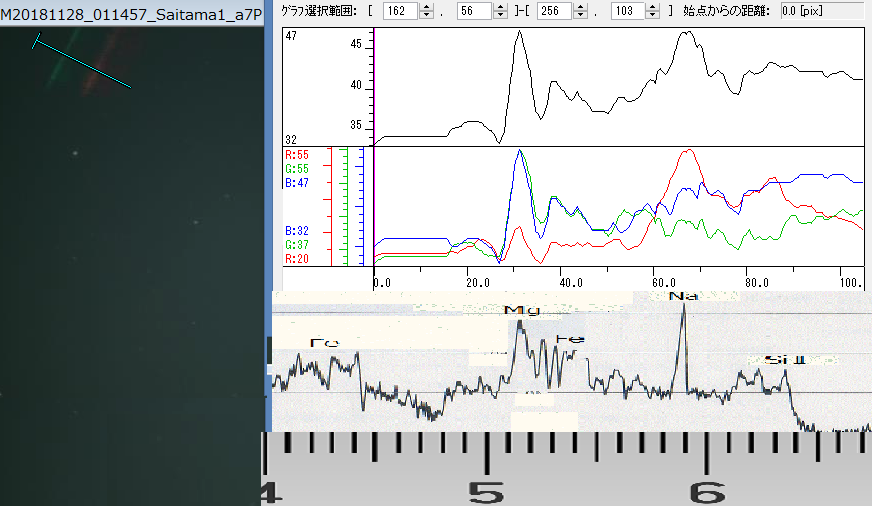This screenshot has width=872, height=506.
Task: Focus the end Y field showing 103
Action: pos(628,11)
